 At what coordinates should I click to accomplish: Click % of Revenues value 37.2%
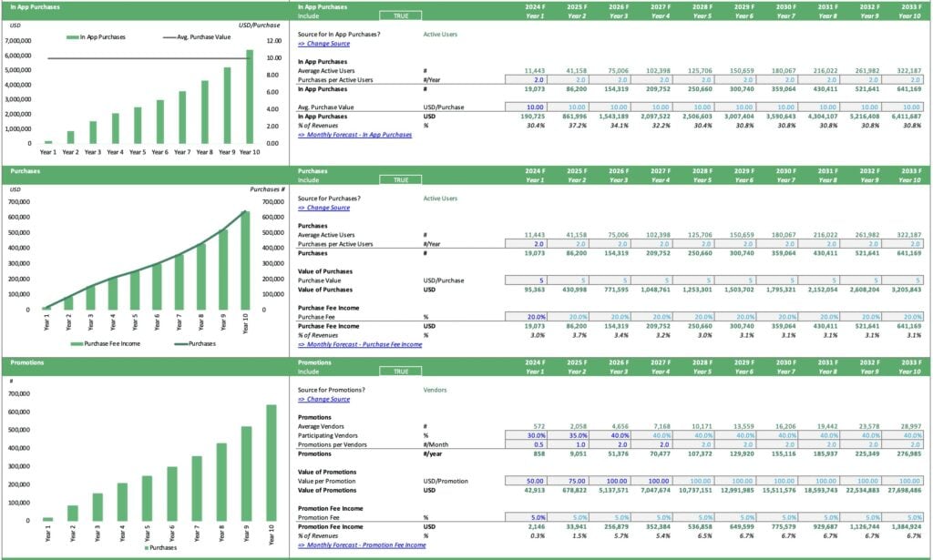click(578, 126)
